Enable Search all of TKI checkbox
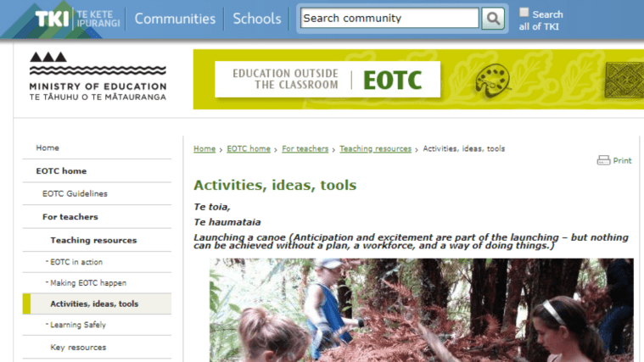 tap(524, 13)
